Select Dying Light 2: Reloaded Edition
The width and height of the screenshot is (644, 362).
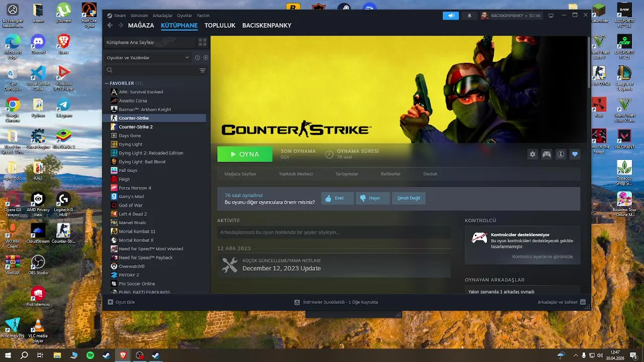[154, 153]
